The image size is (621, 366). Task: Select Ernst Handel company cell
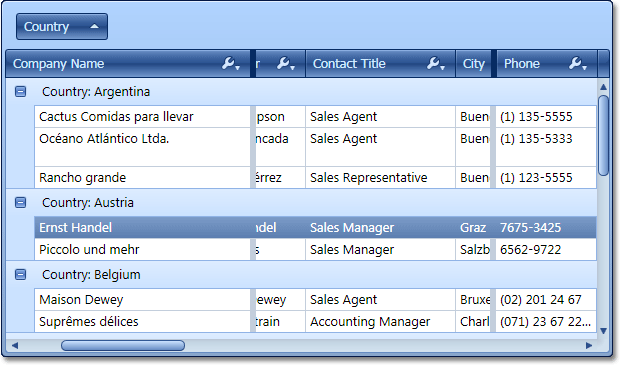(x=143, y=227)
